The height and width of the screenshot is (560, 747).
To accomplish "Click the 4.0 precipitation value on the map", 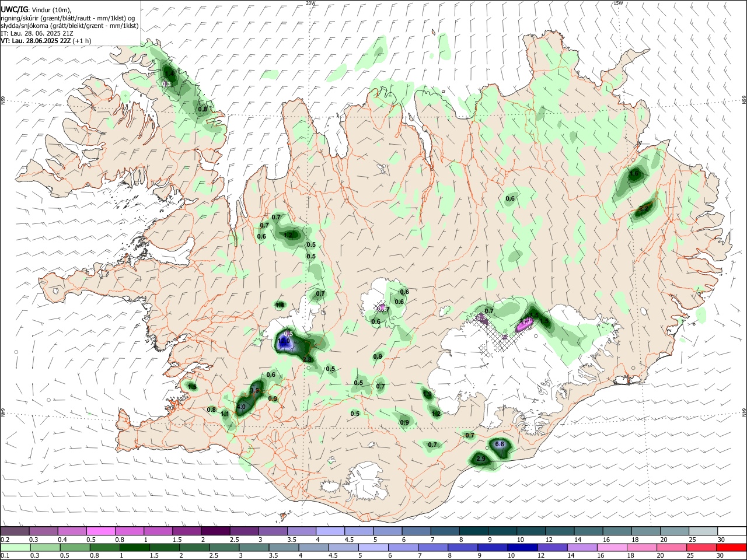I will click(240, 406).
